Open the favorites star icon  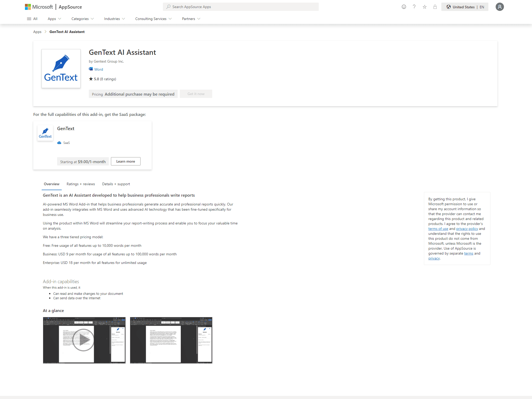pos(424,7)
